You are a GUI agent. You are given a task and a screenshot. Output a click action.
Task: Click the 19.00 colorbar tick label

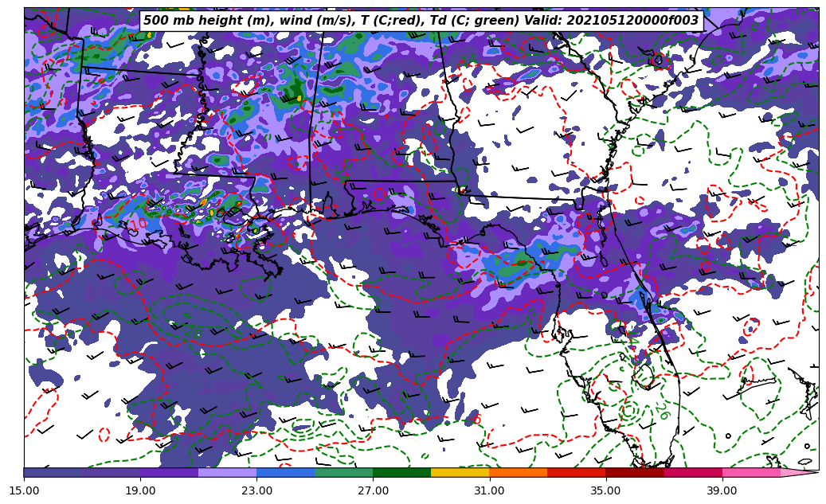(140, 490)
